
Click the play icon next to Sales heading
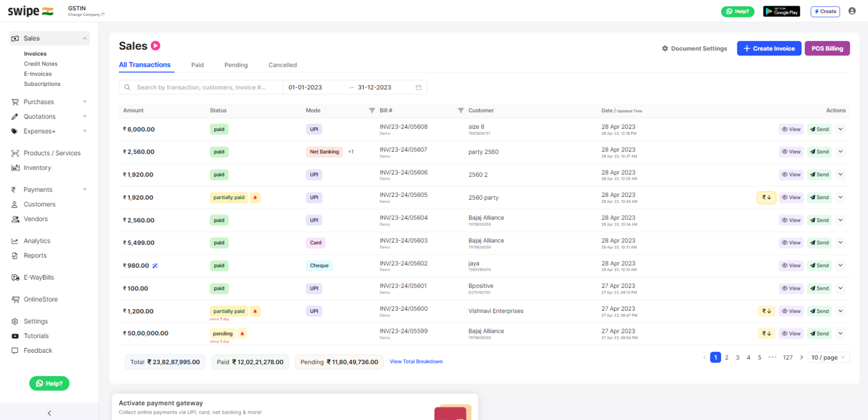coord(155,46)
